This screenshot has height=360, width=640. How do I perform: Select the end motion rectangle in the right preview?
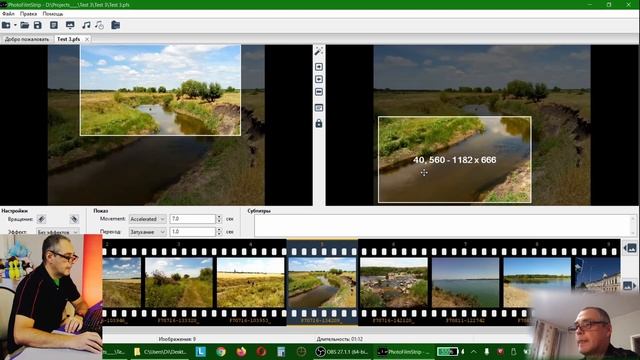tap(455, 160)
